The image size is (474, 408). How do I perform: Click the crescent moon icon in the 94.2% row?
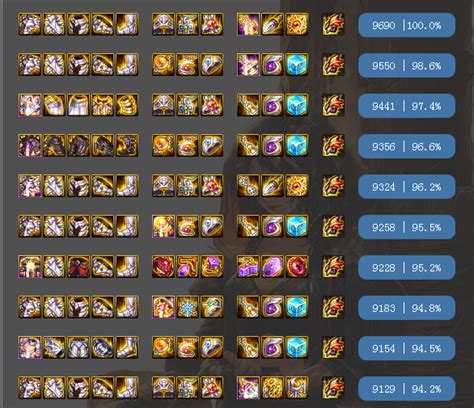[297, 387]
